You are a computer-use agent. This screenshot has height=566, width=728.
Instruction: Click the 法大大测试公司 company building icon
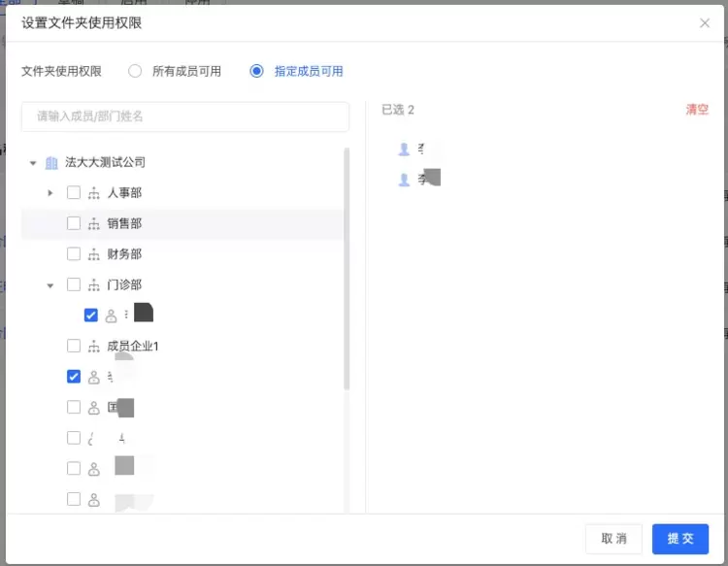pyautogui.click(x=51, y=162)
